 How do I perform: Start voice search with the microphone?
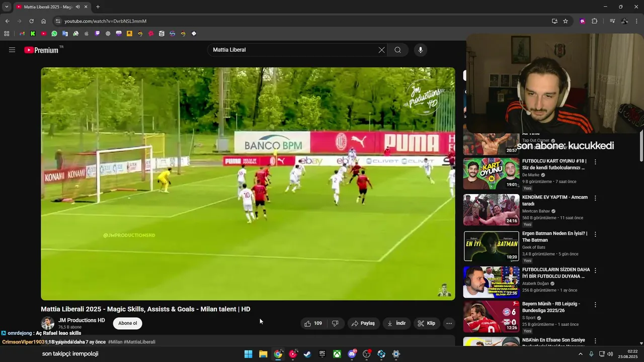point(421,50)
